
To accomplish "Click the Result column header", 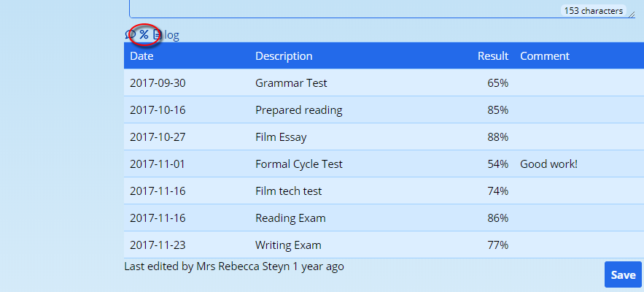I will (492, 56).
